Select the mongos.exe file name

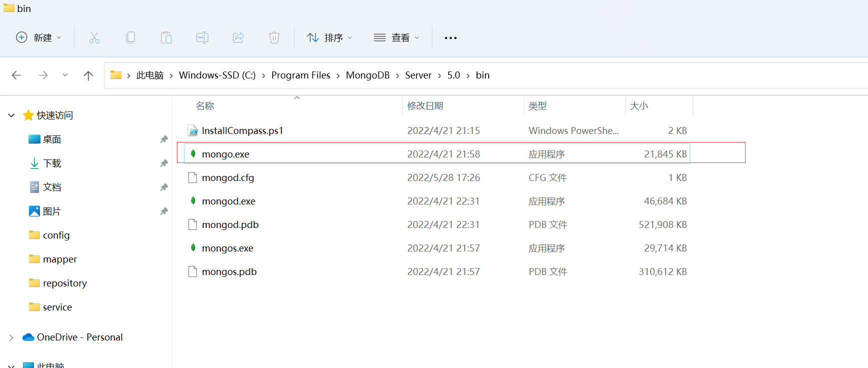click(x=227, y=248)
